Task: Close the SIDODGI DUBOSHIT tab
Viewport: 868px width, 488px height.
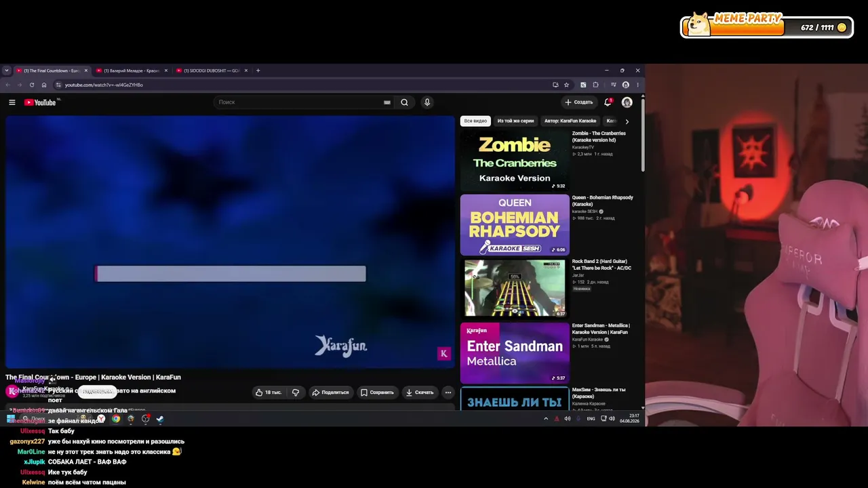Action: [245, 70]
